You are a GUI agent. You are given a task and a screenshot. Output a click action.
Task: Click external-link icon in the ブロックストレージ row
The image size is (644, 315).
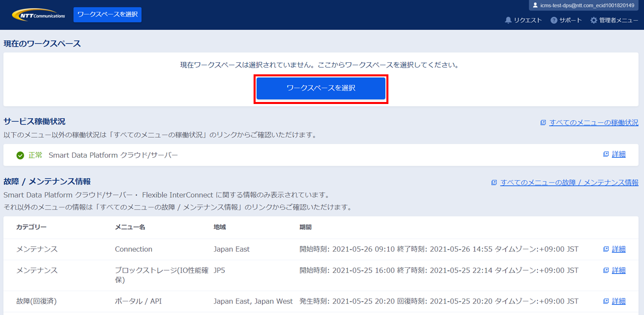(x=606, y=270)
